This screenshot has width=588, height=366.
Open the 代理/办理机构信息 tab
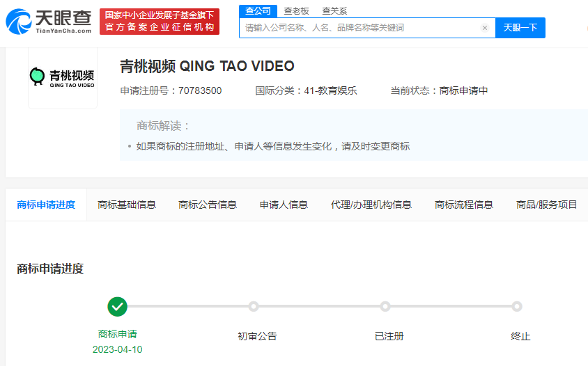pyautogui.click(x=371, y=205)
